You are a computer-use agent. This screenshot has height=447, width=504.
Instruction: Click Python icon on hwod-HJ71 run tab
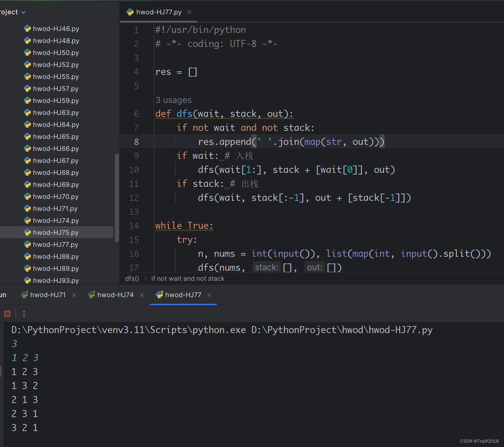click(24, 295)
